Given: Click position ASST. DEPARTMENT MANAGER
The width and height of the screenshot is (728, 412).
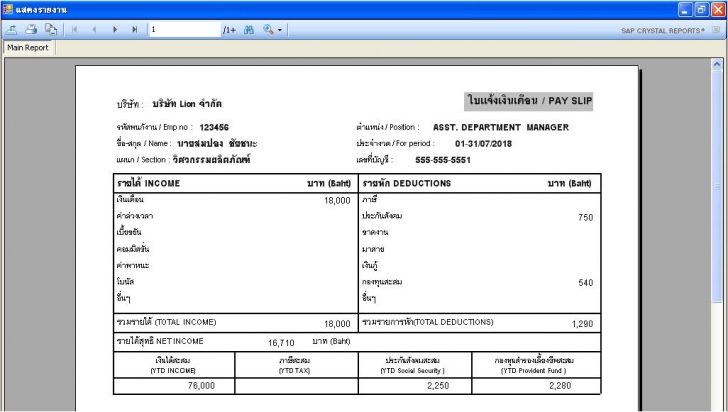Looking at the screenshot, I should tap(501, 127).
